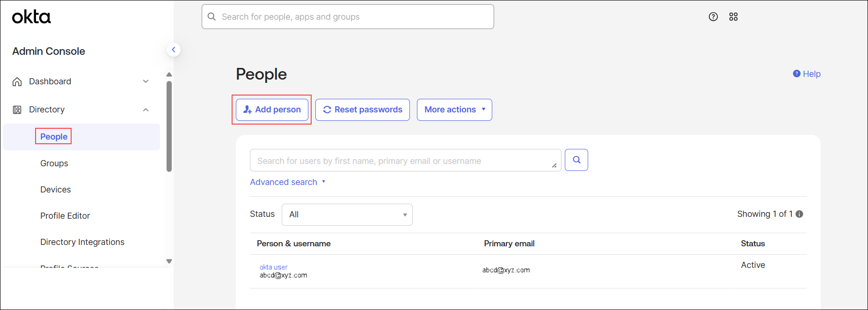This screenshot has width=868, height=310.
Task: Click the magnifier search users button
Action: point(576,160)
